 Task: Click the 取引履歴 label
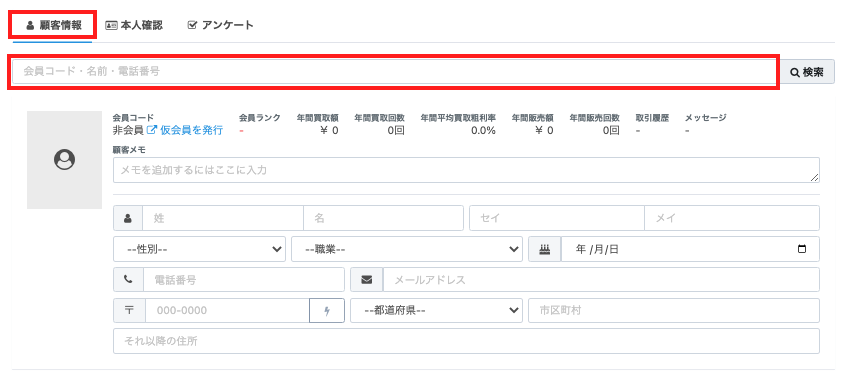[x=652, y=117]
